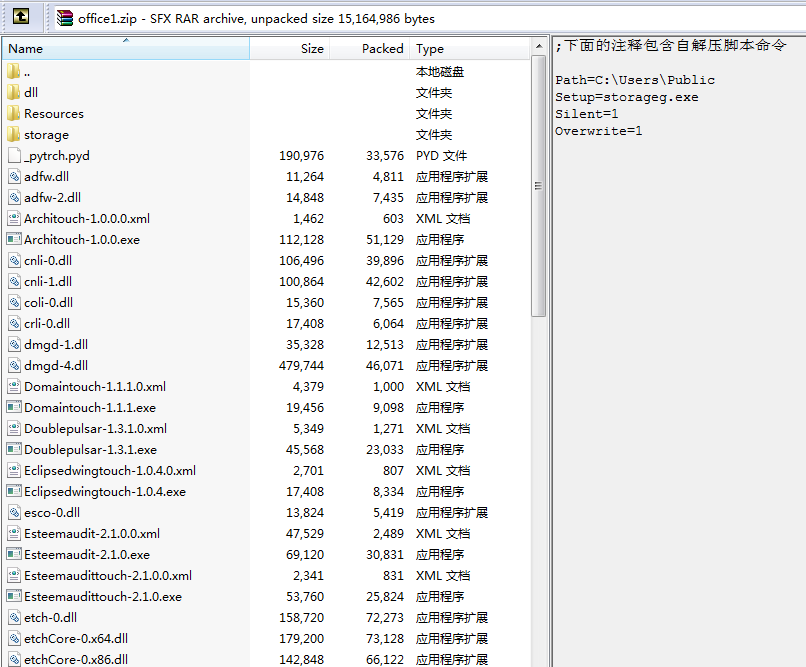Click the file list scrollbar up arrow

click(x=538, y=46)
